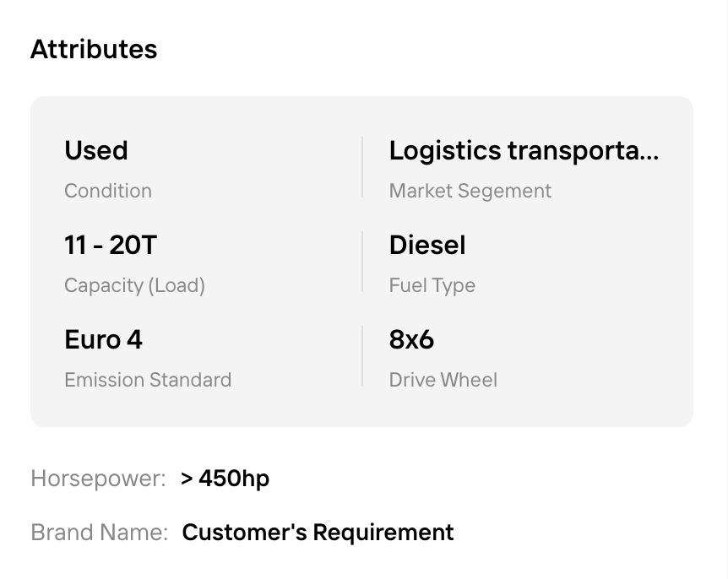Select the > 450hp horsepower value
Screen dimensions: 728x579
(x=225, y=479)
